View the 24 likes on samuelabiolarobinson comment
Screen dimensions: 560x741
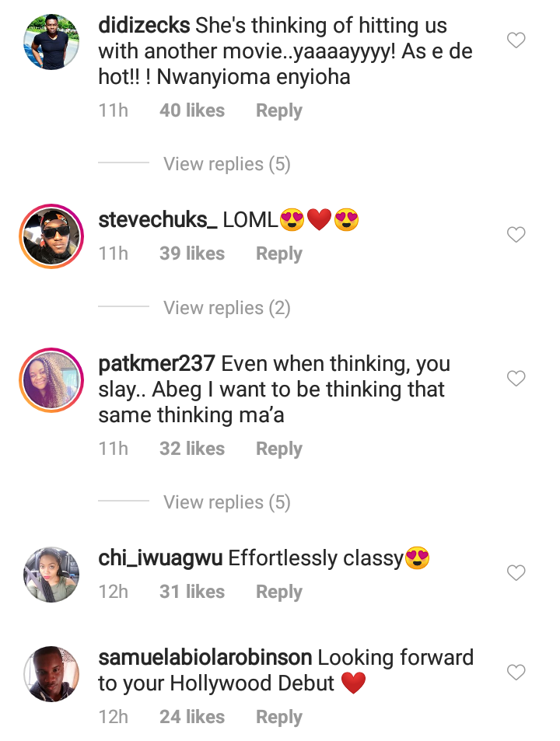click(x=191, y=717)
